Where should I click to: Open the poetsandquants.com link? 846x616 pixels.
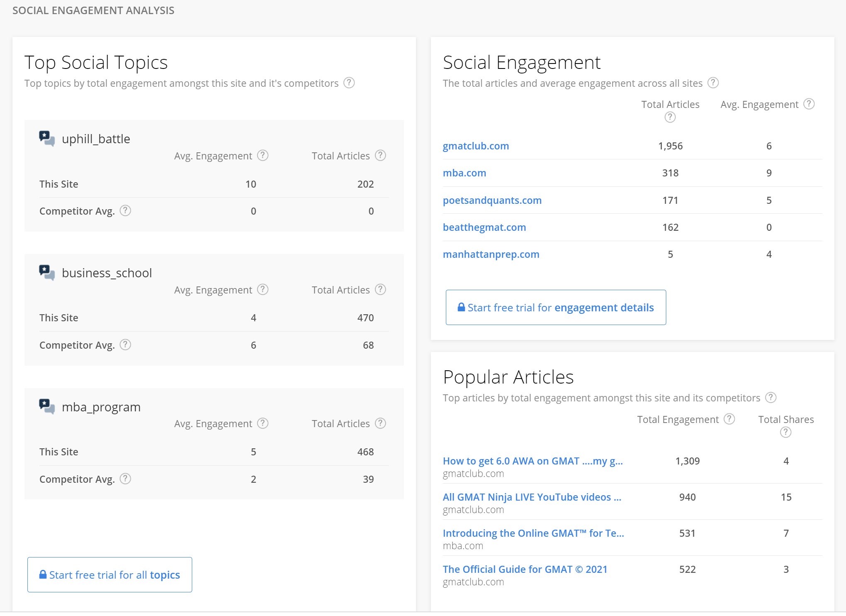point(491,200)
